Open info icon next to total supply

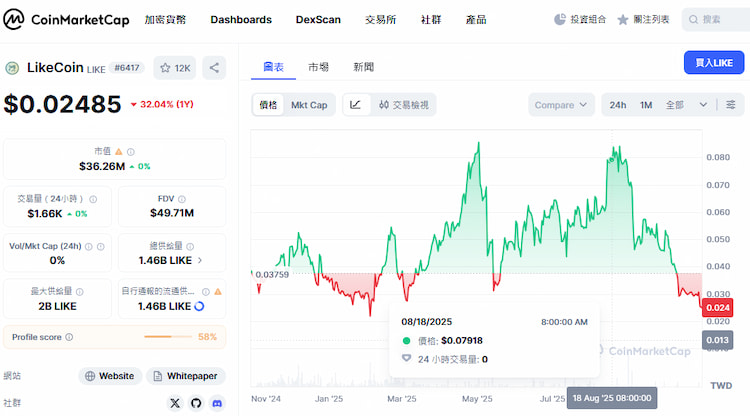pos(190,247)
